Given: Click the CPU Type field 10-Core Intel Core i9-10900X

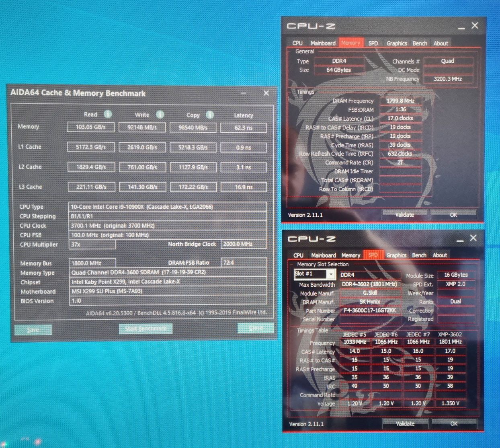Looking at the screenshot, I should tap(168, 207).
